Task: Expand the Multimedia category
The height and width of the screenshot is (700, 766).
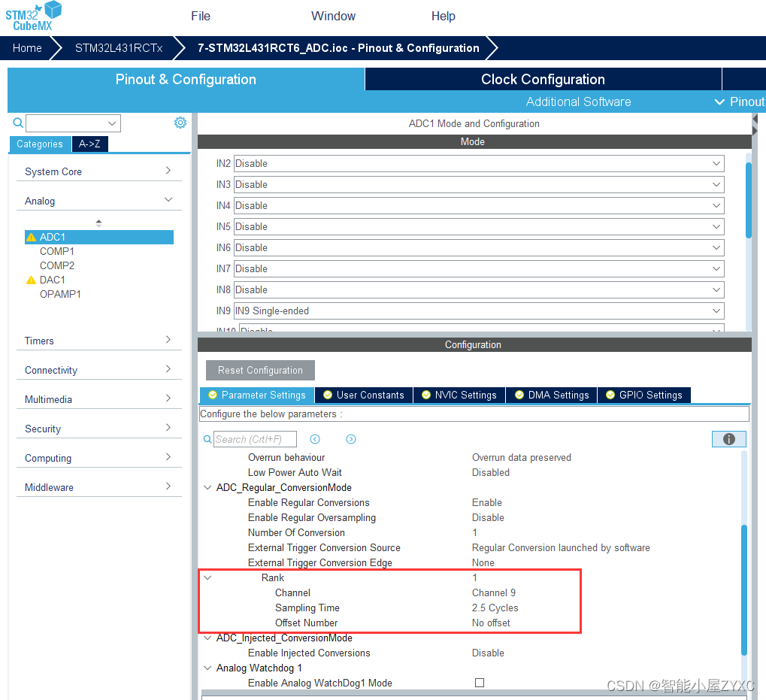Action: pyautogui.click(x=168, y=398)
